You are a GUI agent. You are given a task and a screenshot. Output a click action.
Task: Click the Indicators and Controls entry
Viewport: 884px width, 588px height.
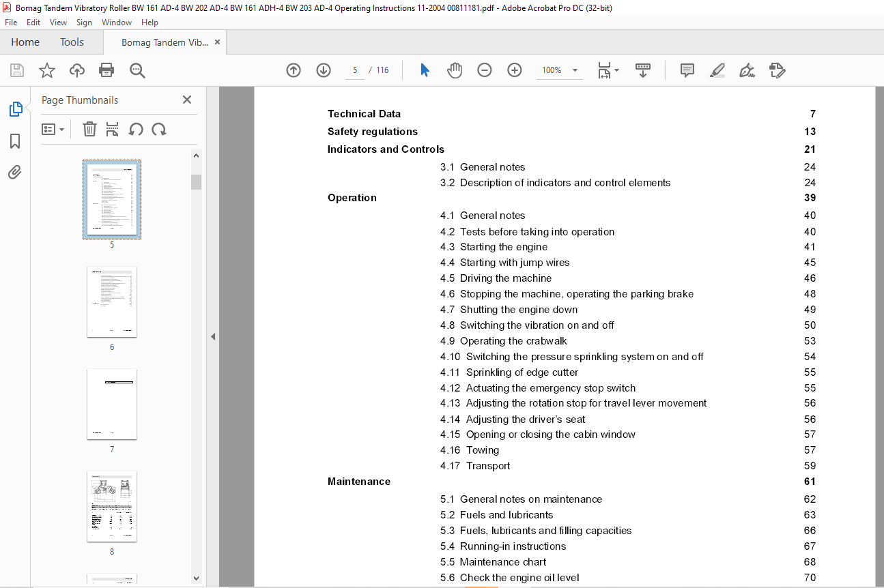(x=386, y=149)
